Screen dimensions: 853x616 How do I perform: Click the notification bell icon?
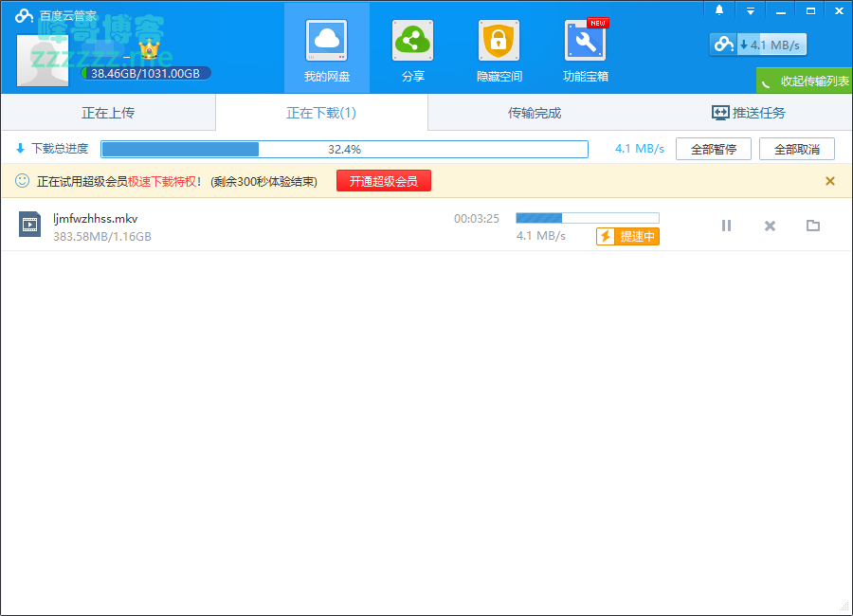pyautogui.click(x=719, y=9)
